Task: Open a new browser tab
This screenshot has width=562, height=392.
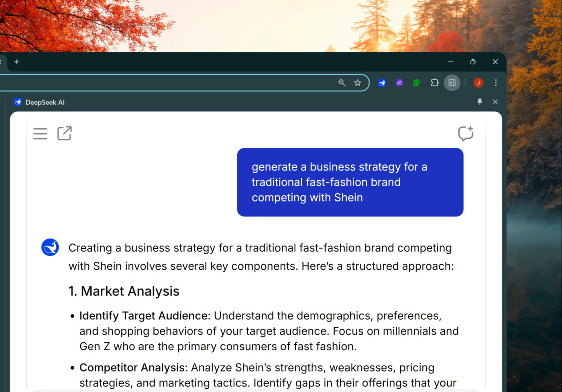Action: [x=16, y=62]
